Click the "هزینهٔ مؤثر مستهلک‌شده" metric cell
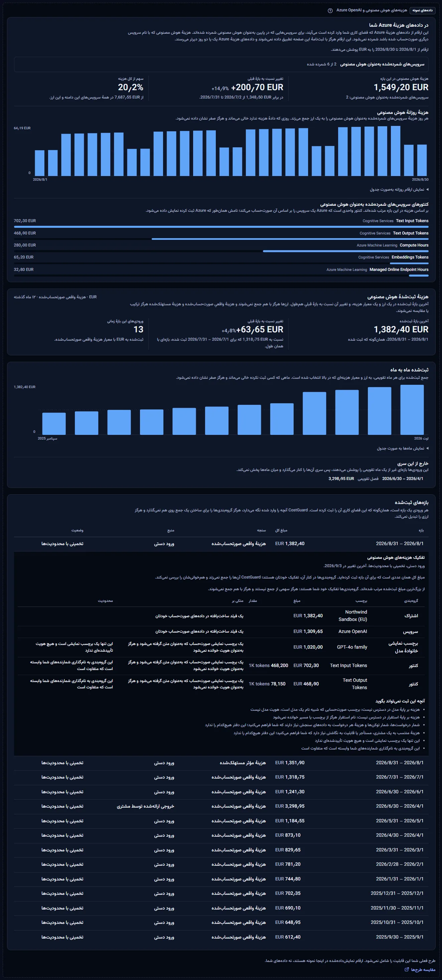 pyautogui.click(x=243, y=763)
